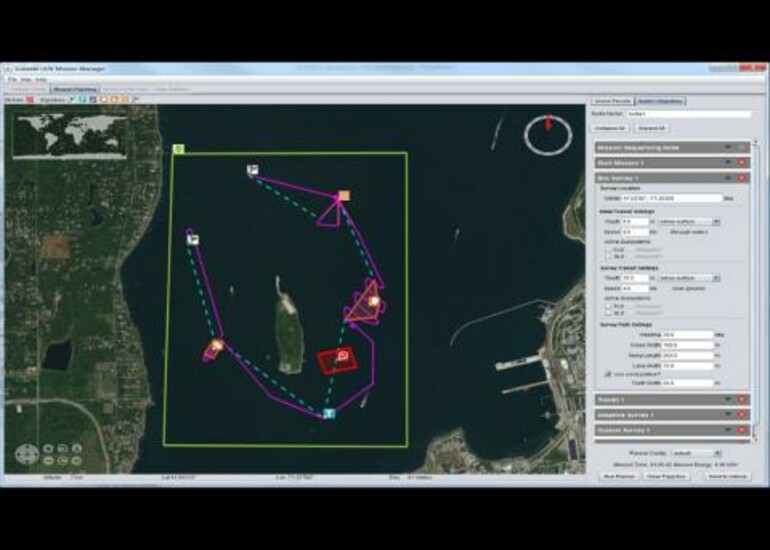
Task: Click the pan navigation control on the map
Action: pyautogui.click(x=27, y=455)
